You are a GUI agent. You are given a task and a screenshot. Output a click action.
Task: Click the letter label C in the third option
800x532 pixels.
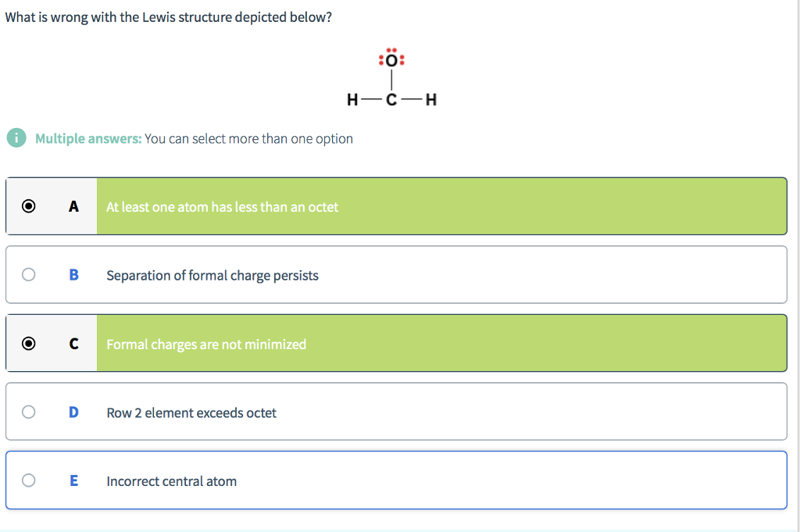73,344
